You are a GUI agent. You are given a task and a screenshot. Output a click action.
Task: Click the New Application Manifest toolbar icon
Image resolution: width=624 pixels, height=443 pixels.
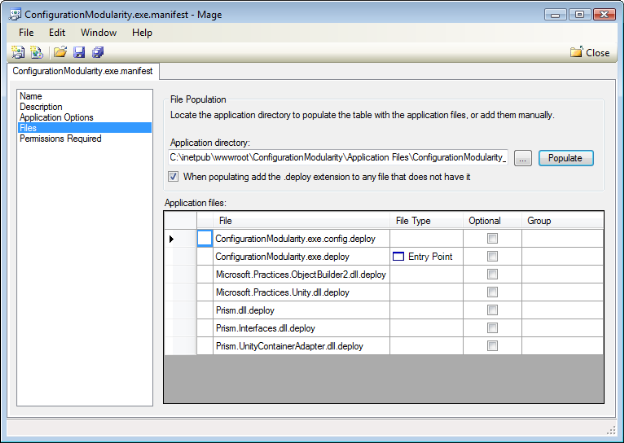pyautogui.click(x=18, y=52)
